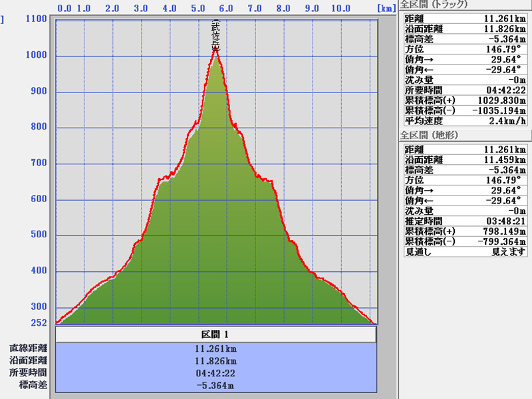Click the 標高差 -5.364m cell under 区間 1

(215, 384)
